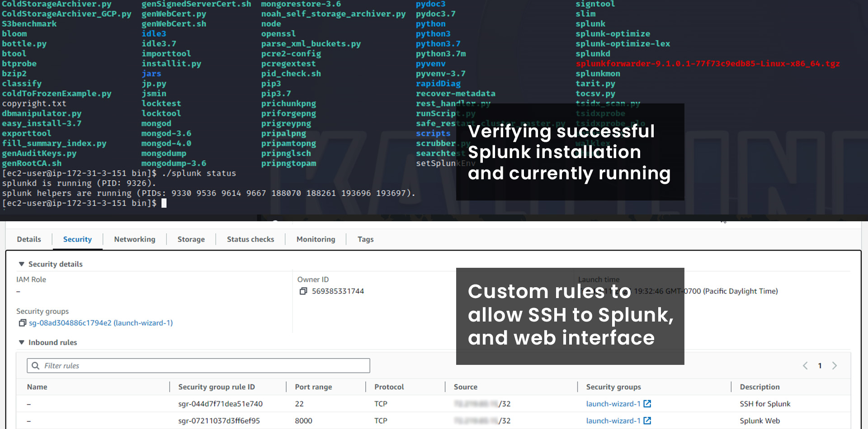Click splunk-optimize-lex in terminal listing
This screenshot has height=429, width=868.
pyautogui.click(x=623, y=44)
